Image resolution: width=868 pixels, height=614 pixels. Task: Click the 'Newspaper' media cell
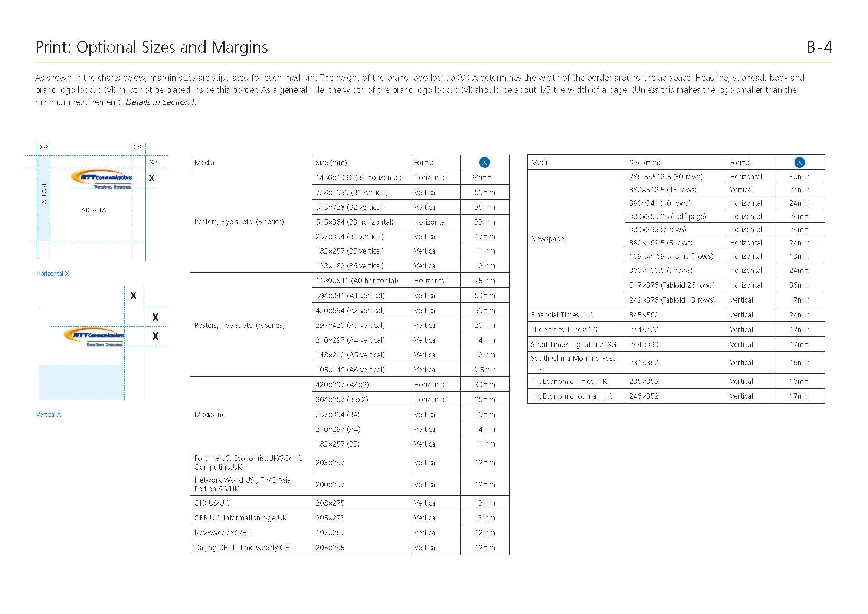548,239
